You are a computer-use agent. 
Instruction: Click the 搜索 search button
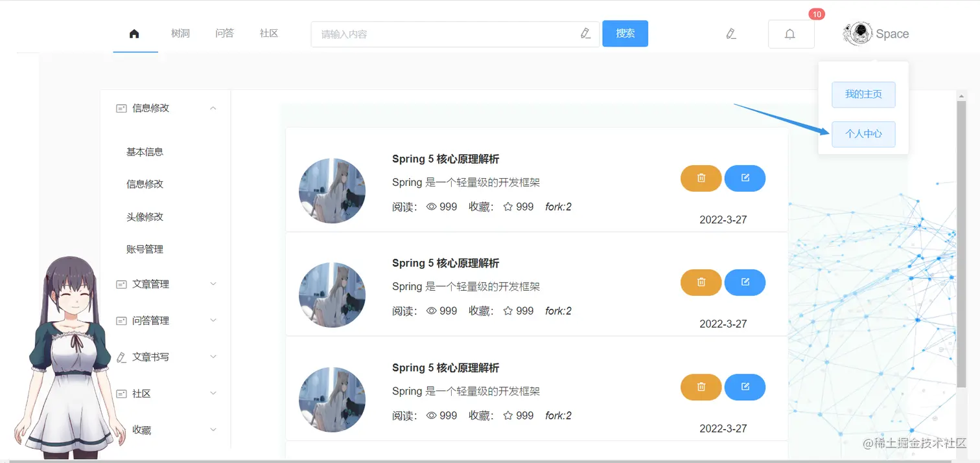625,33
